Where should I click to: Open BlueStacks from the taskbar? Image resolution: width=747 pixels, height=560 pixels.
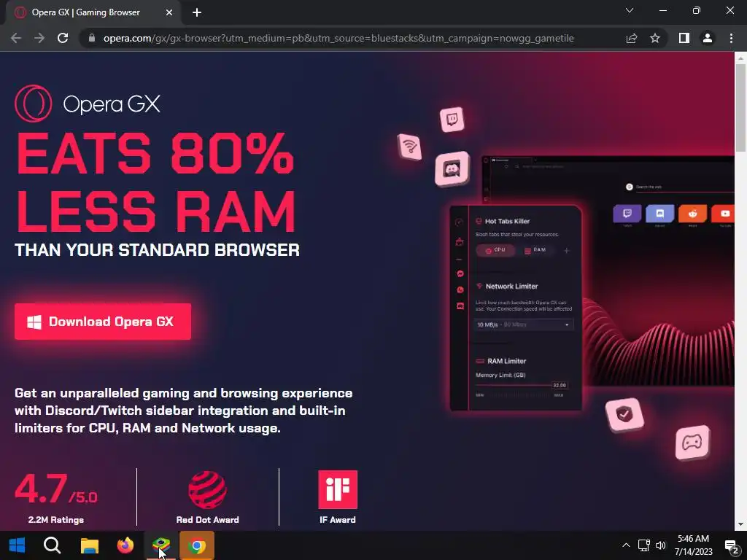[x=161, y=545]
